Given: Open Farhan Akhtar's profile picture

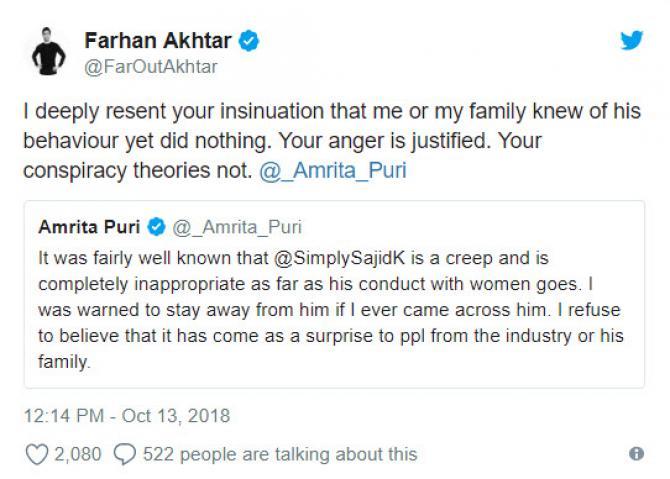Looking at the screenshot, I should pos(48,51).
